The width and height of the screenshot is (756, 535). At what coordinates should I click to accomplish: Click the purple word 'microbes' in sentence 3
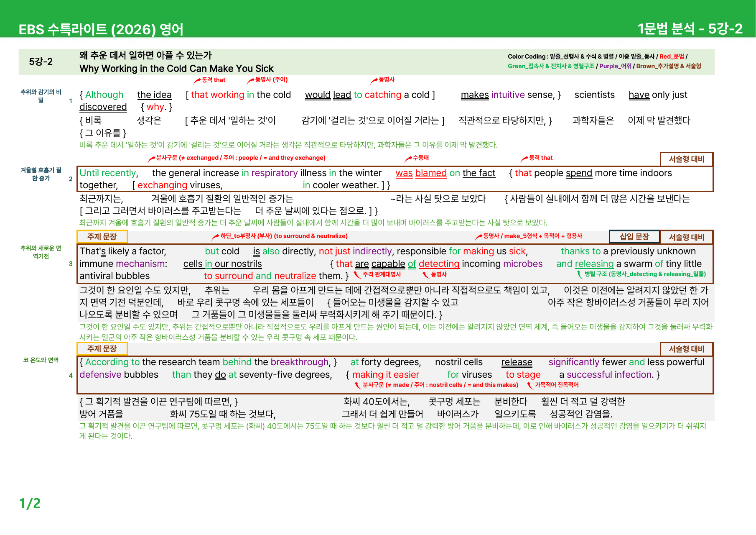[x=523, y=264]
